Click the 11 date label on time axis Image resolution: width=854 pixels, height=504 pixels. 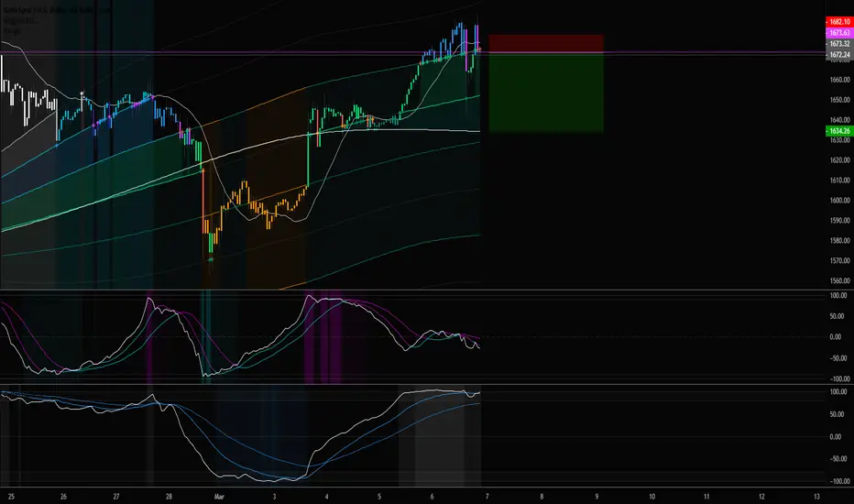[x=707, y=497]
